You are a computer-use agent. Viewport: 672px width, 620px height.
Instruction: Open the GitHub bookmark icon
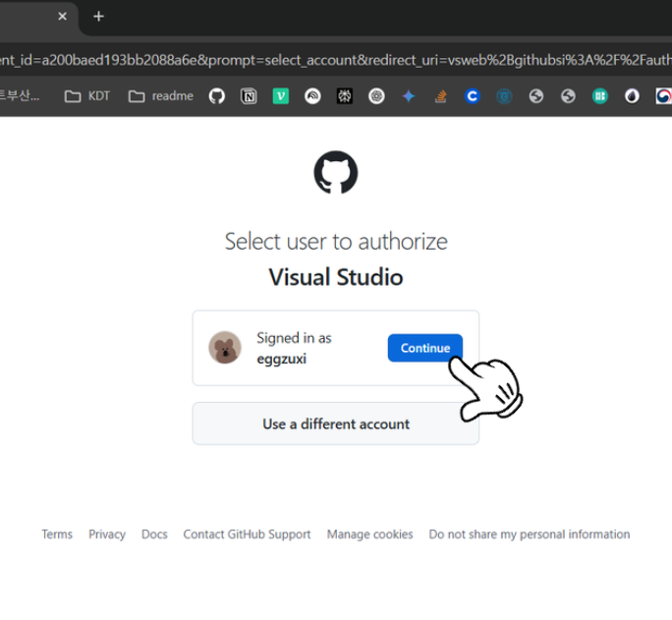[217, 96]
